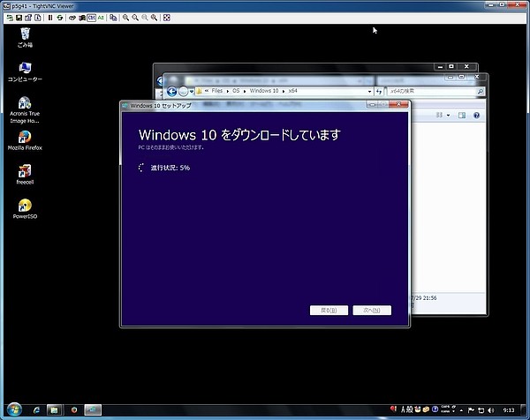Click the Refresh Screen toolbar icon
The image size is (530, 420).
[x=60, y=18]
